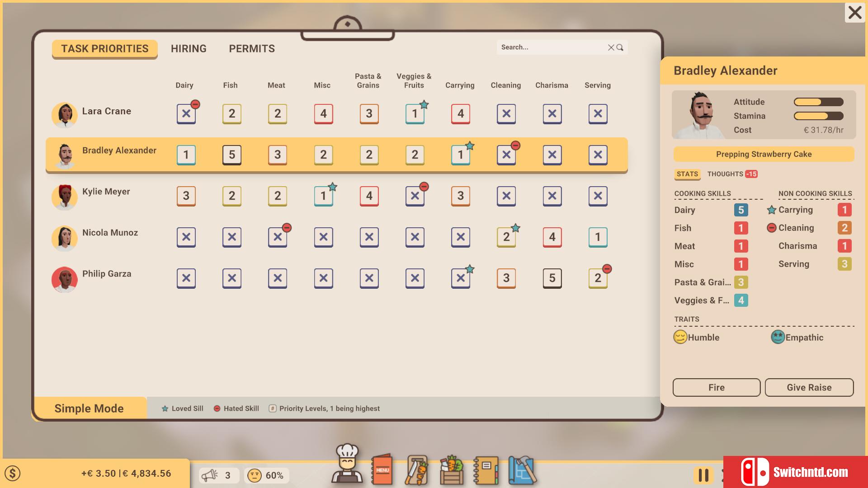Change Nicola Munoz's Charisma priority 4
This screenshot has width=868, height=488.
tap(552, 237)
